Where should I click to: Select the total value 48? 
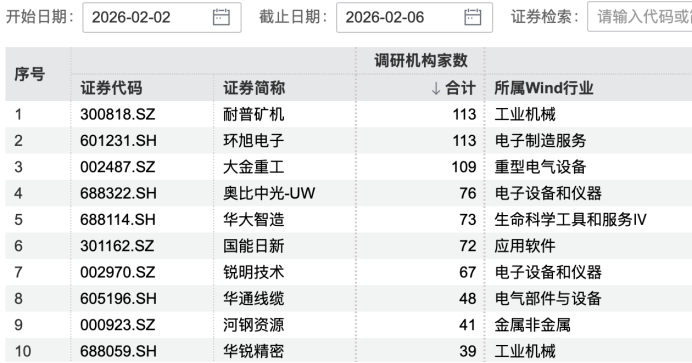click(468, 299)
